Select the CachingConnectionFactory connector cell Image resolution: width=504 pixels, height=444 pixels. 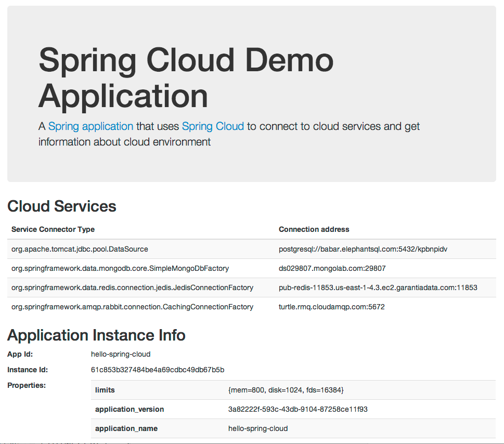coord(133,307)
